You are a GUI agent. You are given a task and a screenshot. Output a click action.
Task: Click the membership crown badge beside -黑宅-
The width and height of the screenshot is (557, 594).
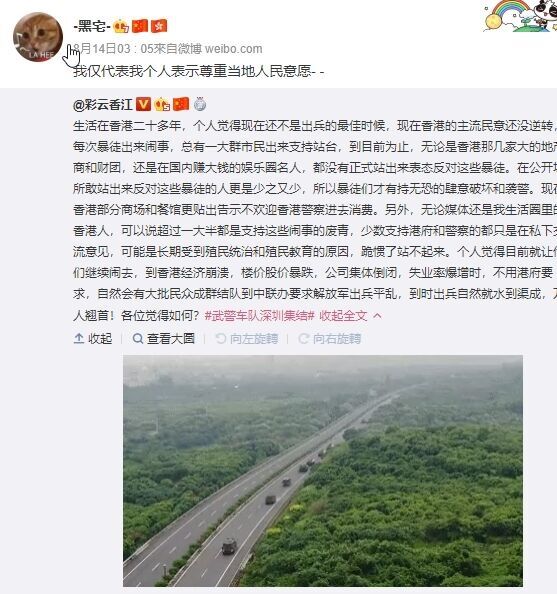point(121,26)
